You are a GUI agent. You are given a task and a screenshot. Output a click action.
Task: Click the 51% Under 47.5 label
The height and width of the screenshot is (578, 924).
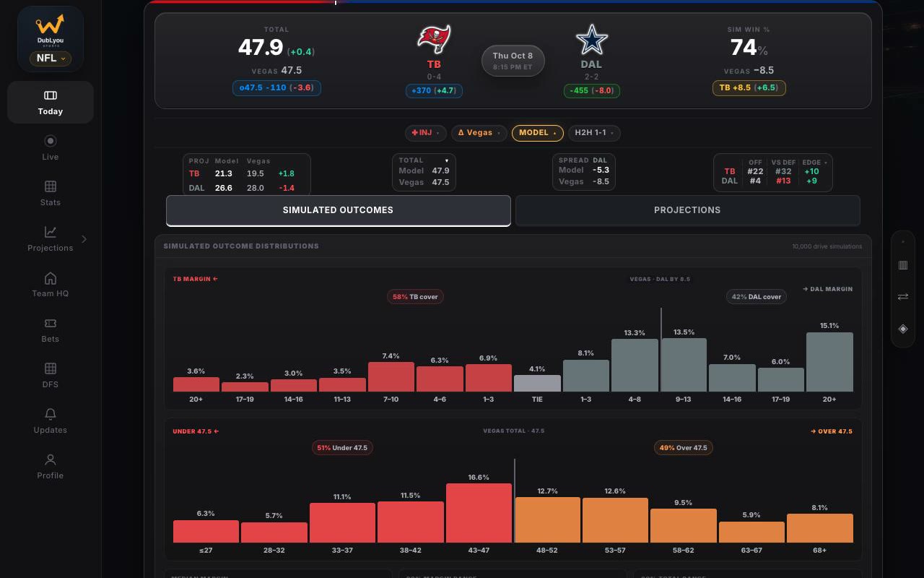pyautogui.click(x=342, y=448)
